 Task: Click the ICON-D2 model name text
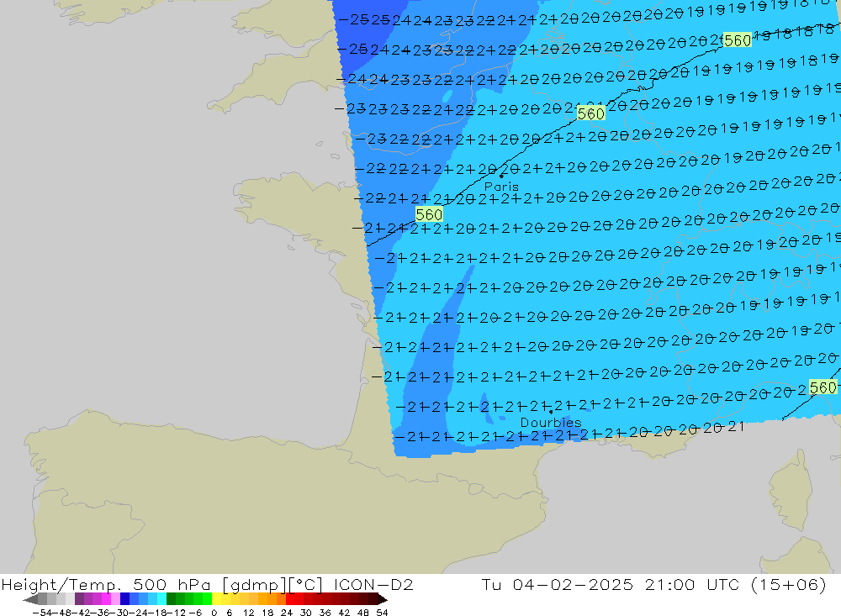click(373, 584)
